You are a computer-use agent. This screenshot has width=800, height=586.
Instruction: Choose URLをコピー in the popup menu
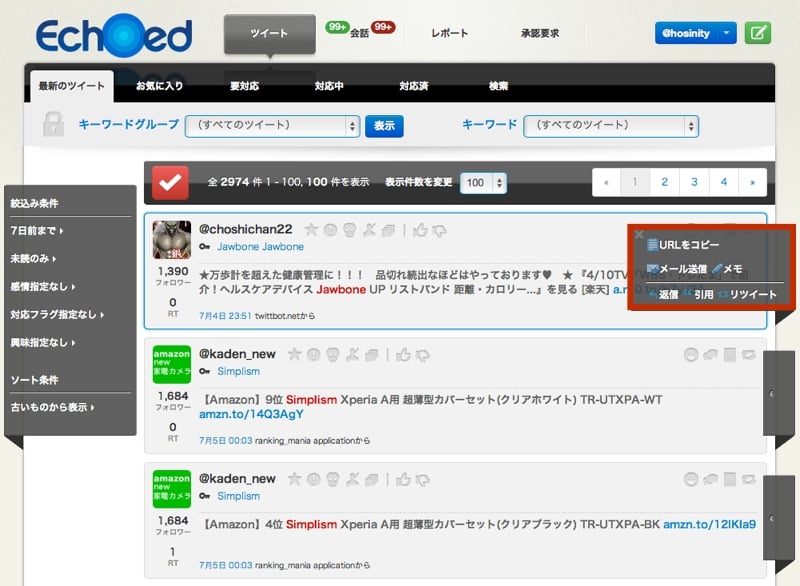(x=683, y=245)
